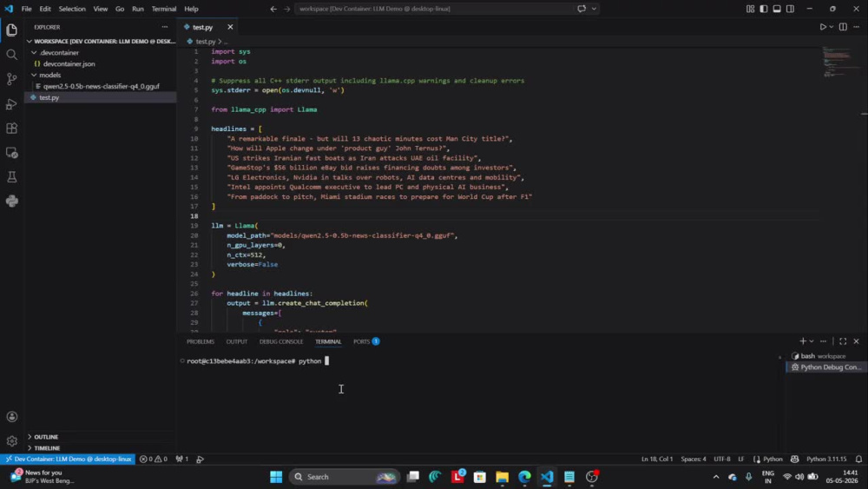
Task: Open the run button dropdown arrow
Action: pos(831,27)
